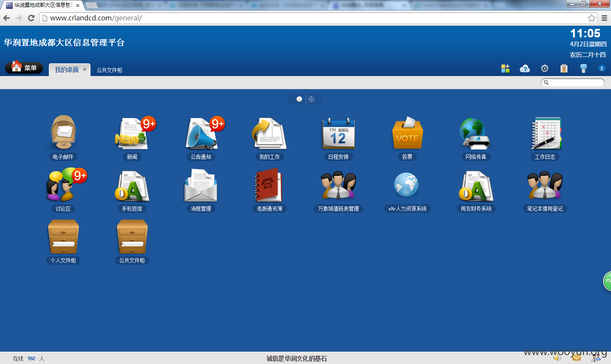Viewport: 611px width, 364px height.
Task: Click the search input field
Action: [x=572, y=82]
